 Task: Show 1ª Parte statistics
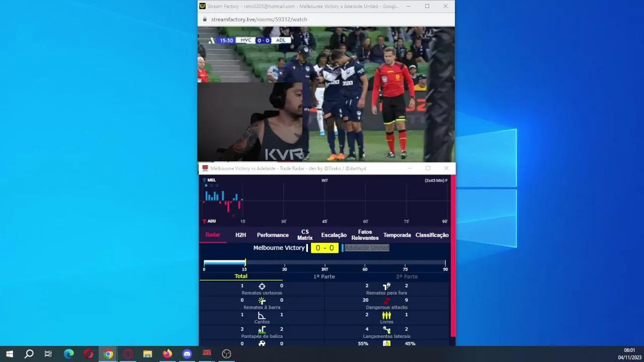(324, 277)
